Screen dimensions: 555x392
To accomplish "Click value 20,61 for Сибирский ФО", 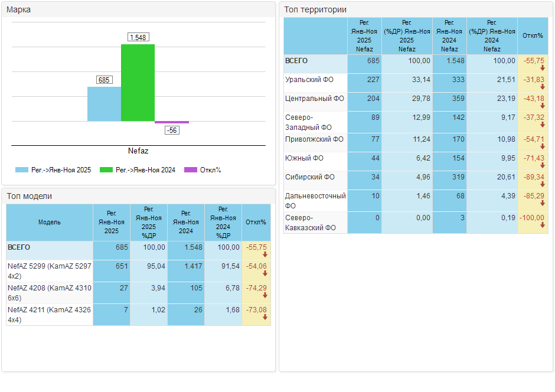I will tap(506, 177).
